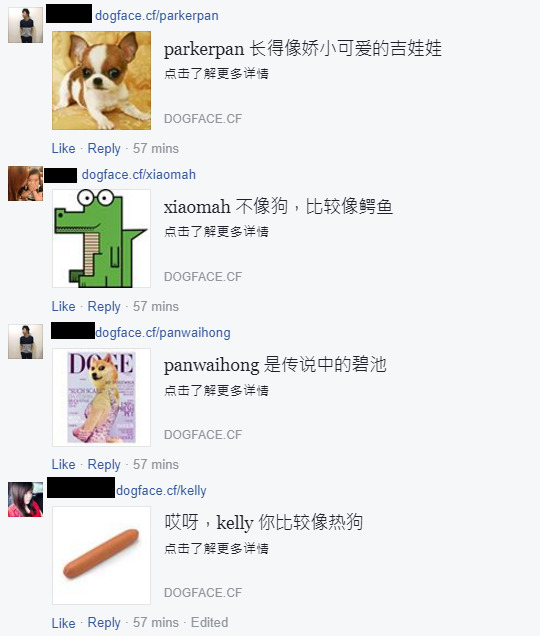540x636 pixels.
Task: Reply to the panwaihong Doge comment
Action: pos(104,464)
